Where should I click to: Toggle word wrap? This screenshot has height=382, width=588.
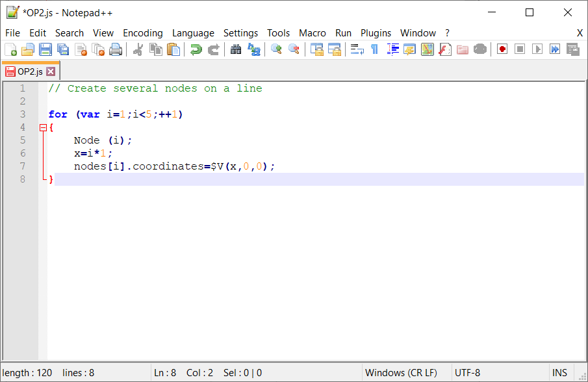coord(357,49)
